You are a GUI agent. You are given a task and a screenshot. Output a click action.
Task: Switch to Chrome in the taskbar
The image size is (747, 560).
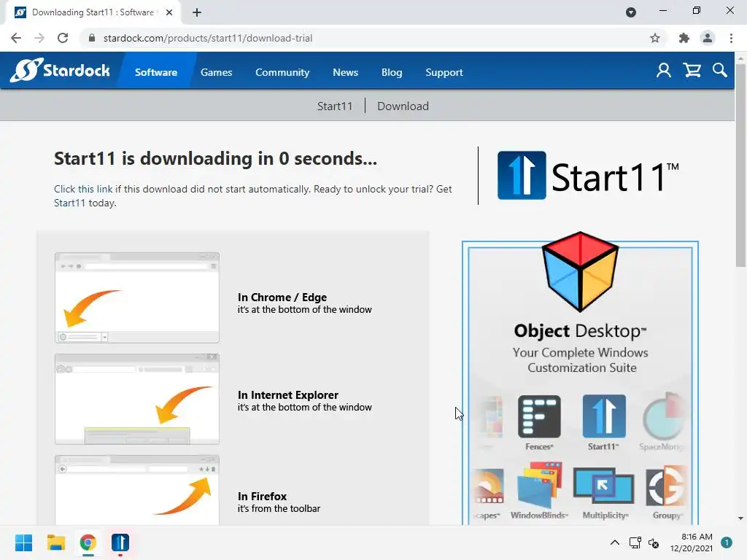point(88,542)
